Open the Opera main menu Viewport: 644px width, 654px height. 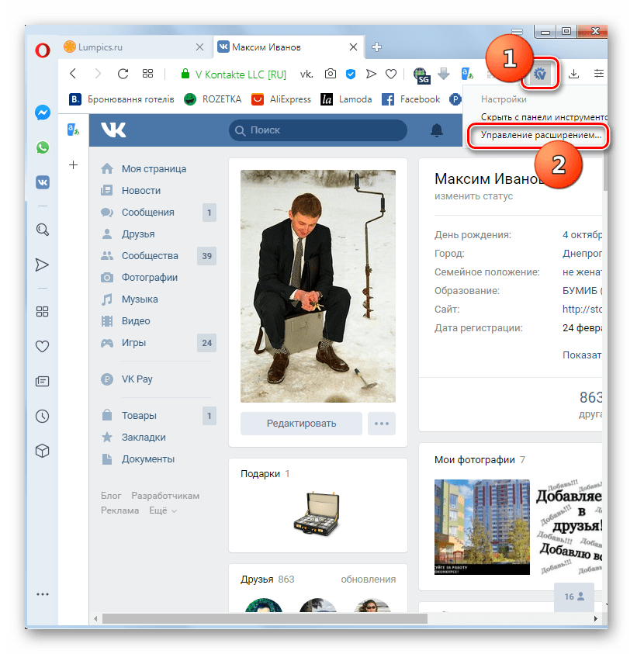click(x=43, y=50)
